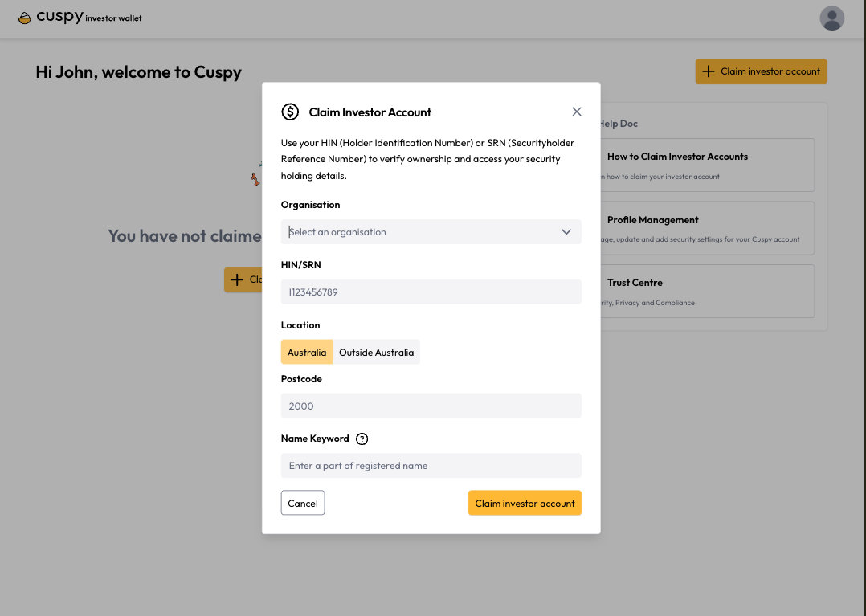Open the Select an organisation dropdown
Image resolution: width=866 pixels, height=616 pixels.
point(431,232)
